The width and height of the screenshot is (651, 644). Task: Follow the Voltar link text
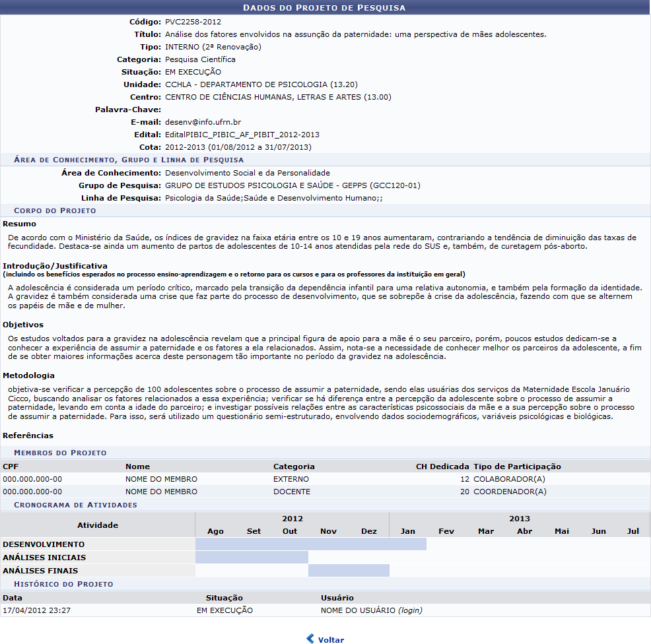pos(331,639)
